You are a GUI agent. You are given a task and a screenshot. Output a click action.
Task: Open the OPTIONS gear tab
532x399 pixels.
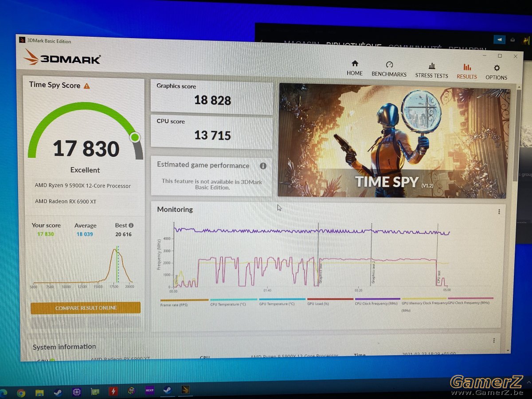496,72
